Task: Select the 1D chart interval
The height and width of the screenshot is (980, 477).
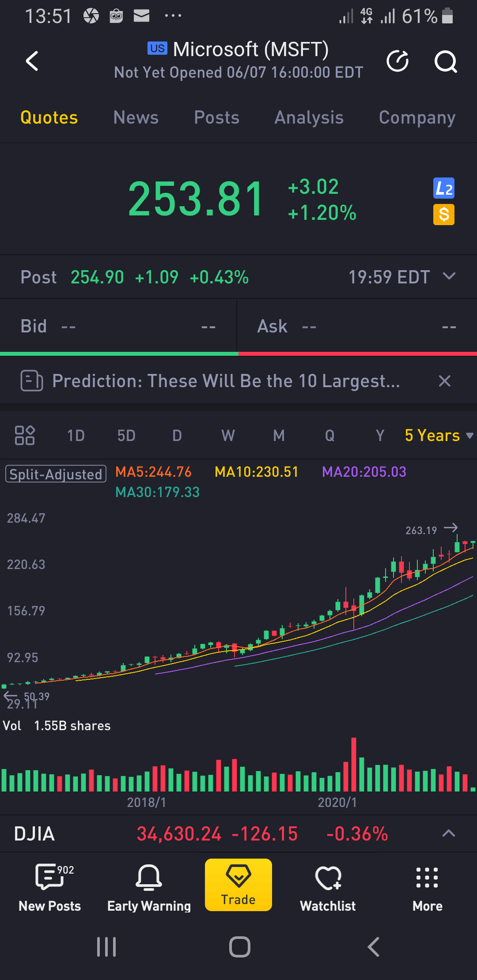Action: point(76,435)
